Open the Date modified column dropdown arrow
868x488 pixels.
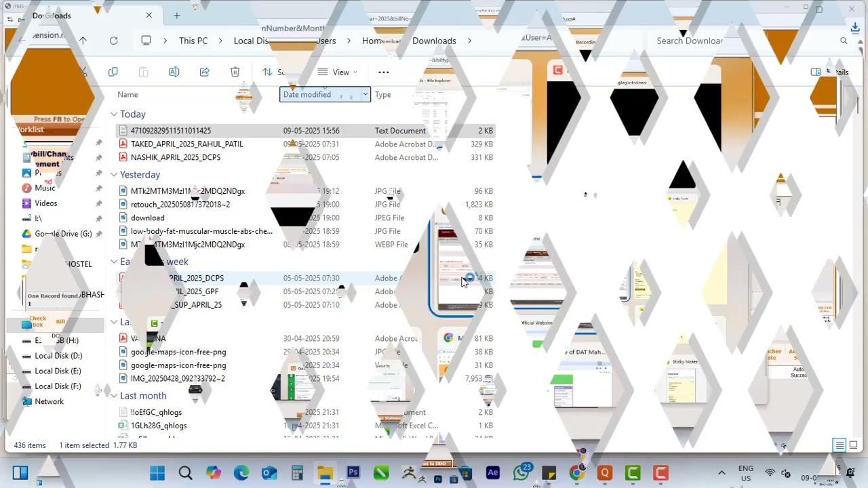click(x=365, y=95)
